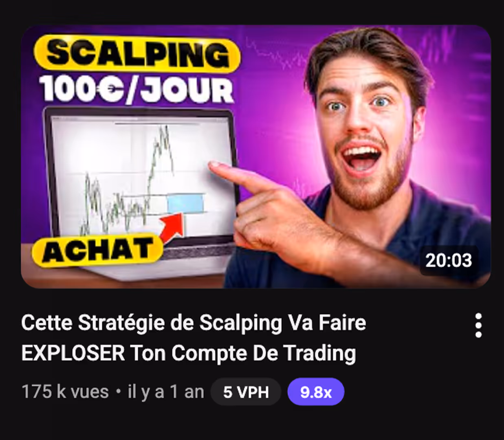Click the 20:03 duration badge

tap(449, 260)
